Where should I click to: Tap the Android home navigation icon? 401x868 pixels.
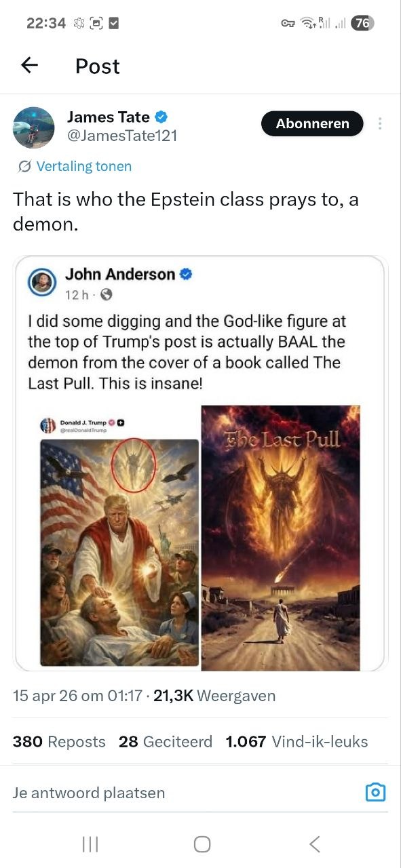pos(202,844)
